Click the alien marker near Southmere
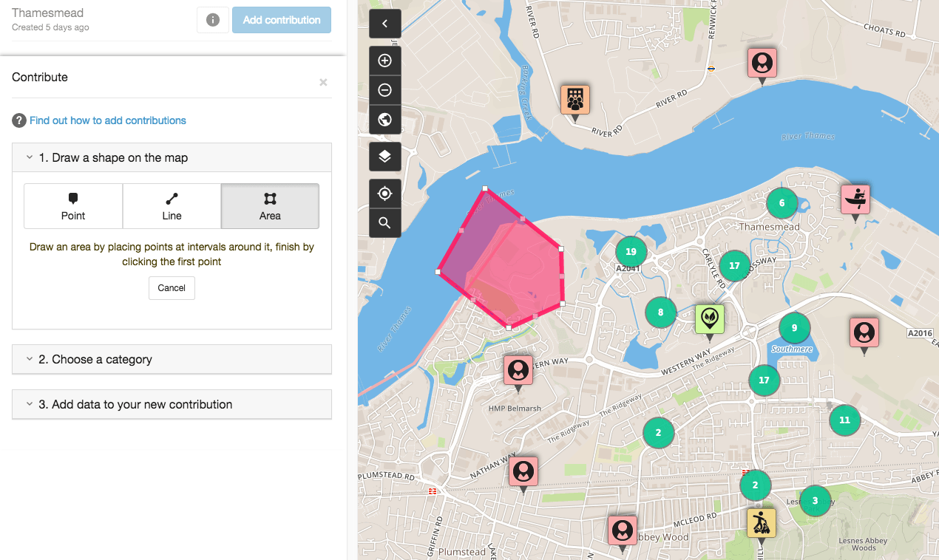Image resolution: width=939 pixels, height=560 pixels. click(x=710, y=318)
